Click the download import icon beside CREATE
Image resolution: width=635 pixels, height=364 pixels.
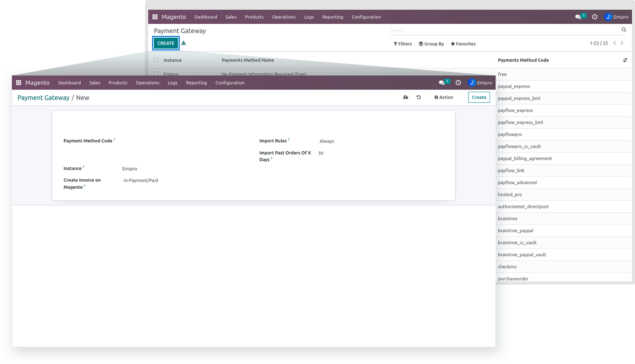[x=184, y=43]
